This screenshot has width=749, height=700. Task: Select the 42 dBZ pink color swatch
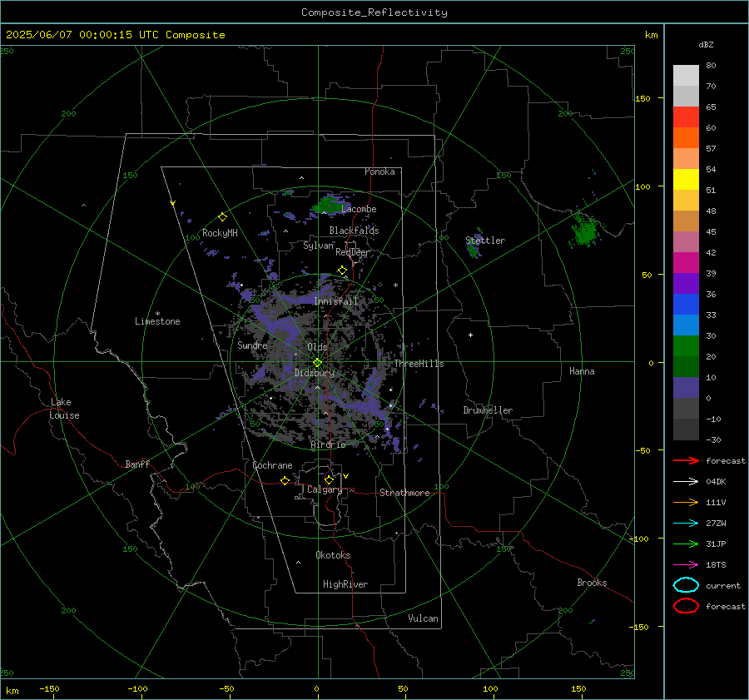point(686,241)
